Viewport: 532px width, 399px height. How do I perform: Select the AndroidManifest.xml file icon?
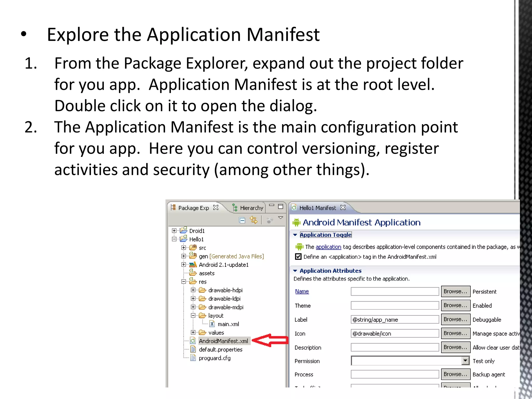193,341
